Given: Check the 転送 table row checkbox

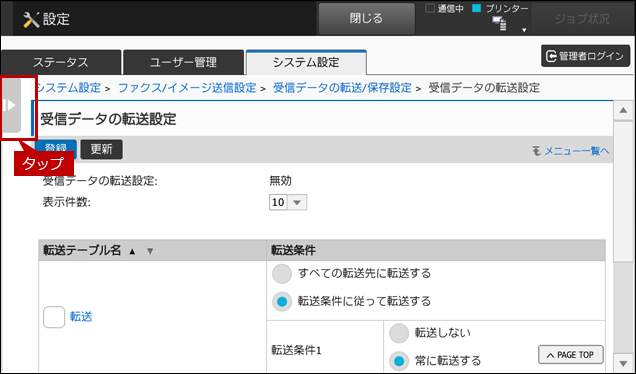Looking at the screenshot, I should [x=54, y=317].
